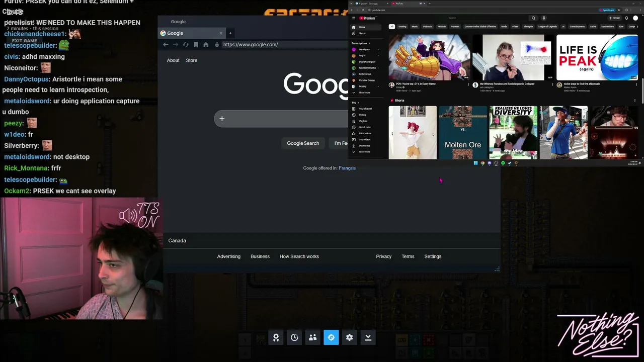Open the overlay clock timer button
The image size is (644, 362).
(x=294, y=338)
